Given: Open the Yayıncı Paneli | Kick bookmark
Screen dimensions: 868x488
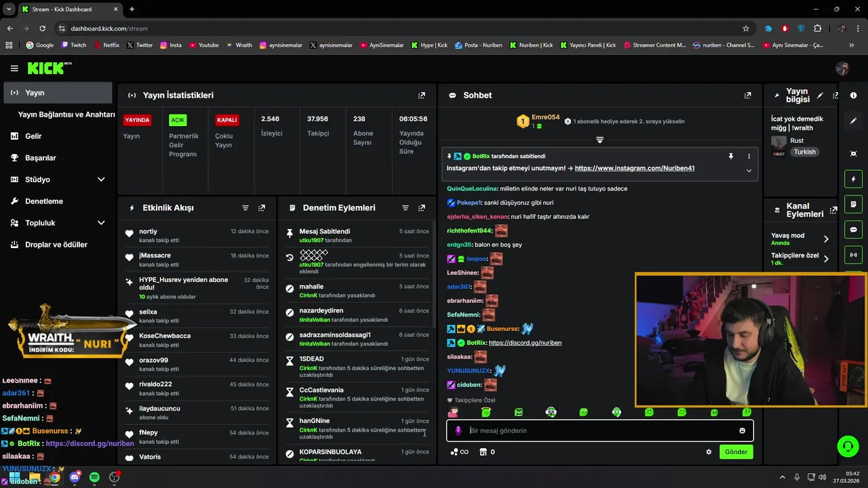Looking at the screenshot, I should click(588, 45).
